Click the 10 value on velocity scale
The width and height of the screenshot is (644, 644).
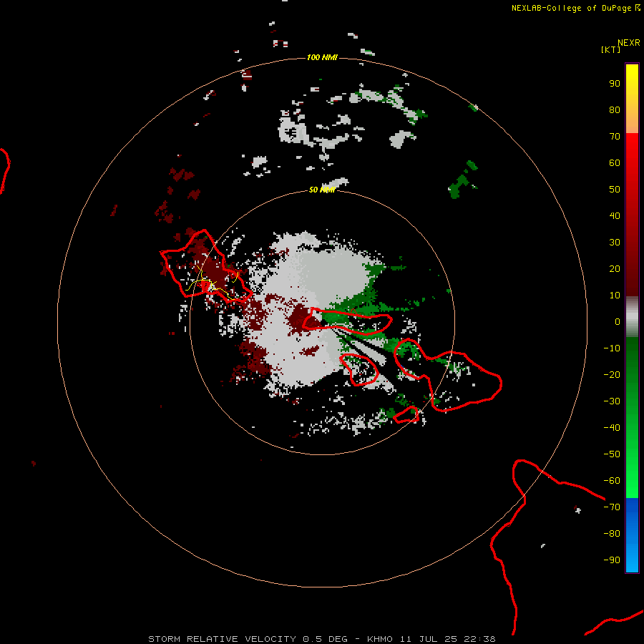(615, 296)
